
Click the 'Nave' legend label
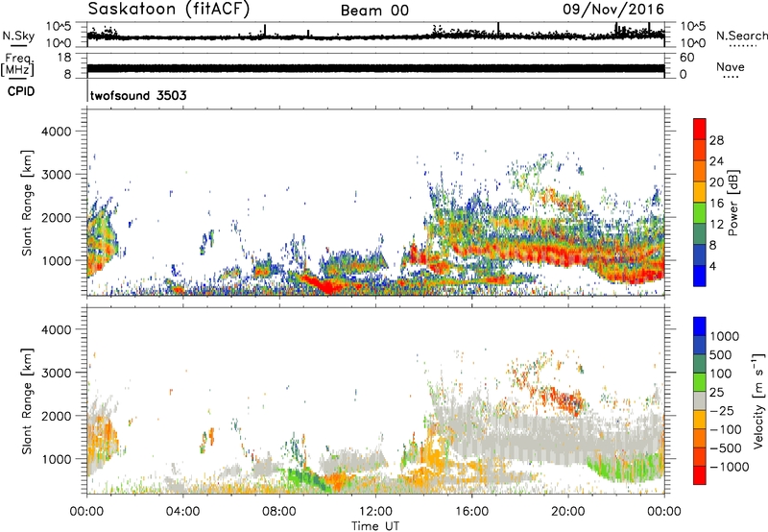click(x=731, y=66)
